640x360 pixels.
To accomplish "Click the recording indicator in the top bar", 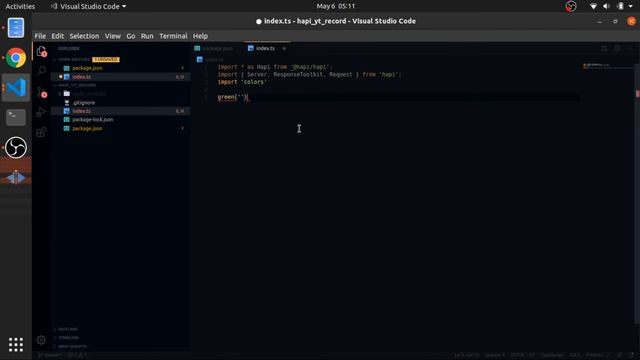I will (571, 6).
